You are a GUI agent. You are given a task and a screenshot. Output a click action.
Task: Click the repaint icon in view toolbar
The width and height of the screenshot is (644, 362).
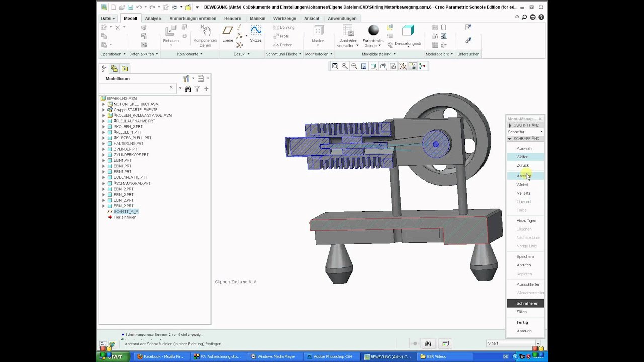[364, 66]
